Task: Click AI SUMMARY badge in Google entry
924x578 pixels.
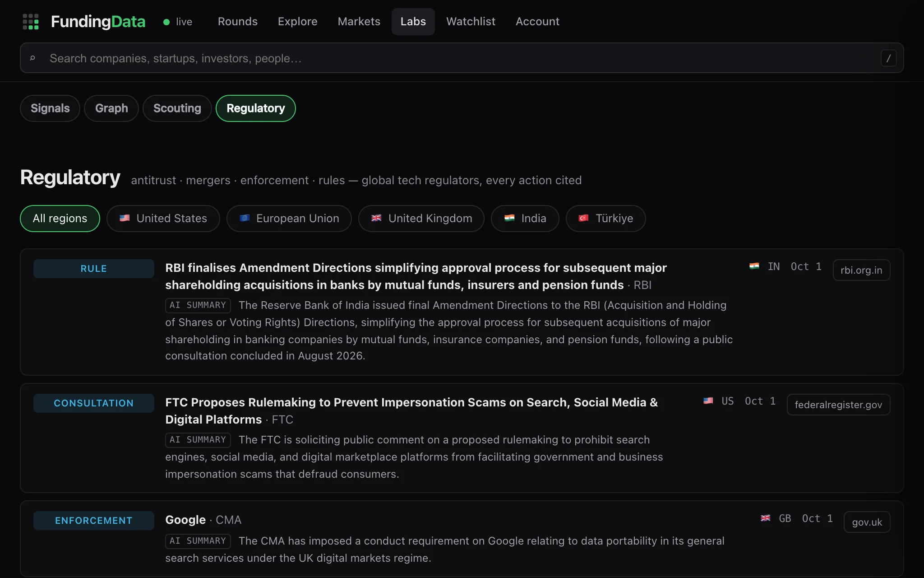Action: click(x=198, y=541)
